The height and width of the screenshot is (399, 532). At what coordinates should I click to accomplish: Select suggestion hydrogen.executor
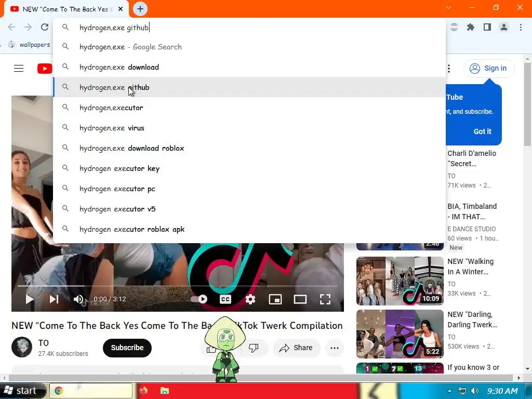pos(249,108)
